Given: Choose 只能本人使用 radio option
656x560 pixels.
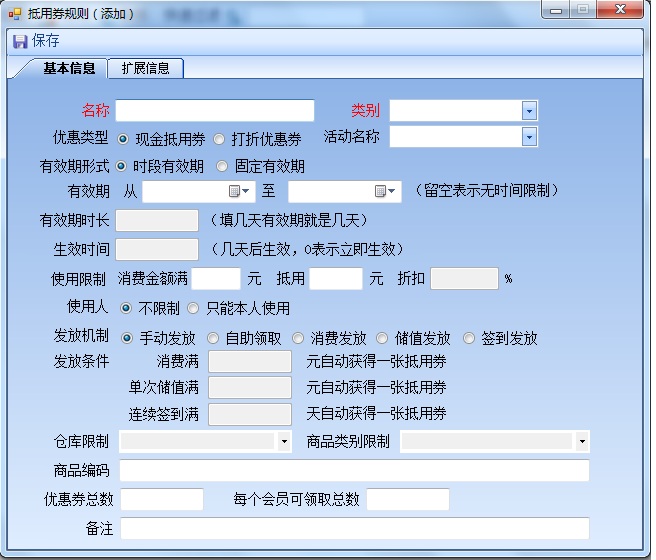Looking at the screenshot, I should pyautogui.click(x=193, y=308).
